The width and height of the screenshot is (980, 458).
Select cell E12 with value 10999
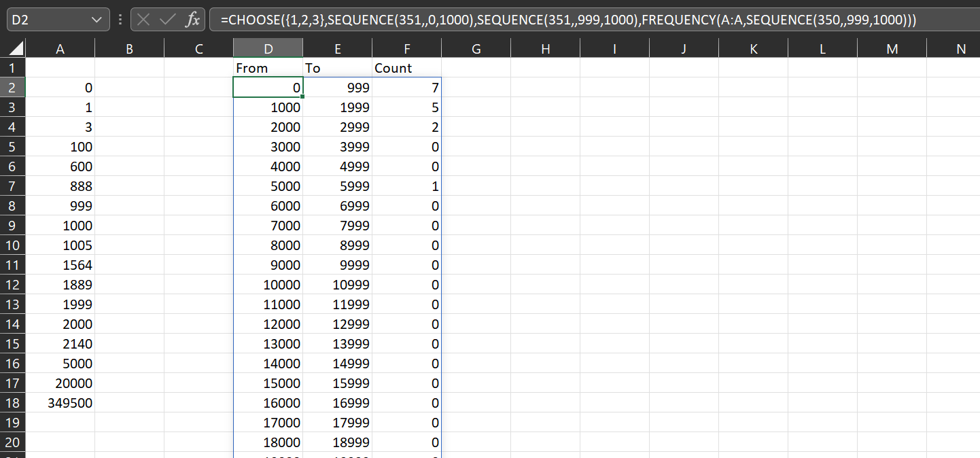click(x=338, y=285)
